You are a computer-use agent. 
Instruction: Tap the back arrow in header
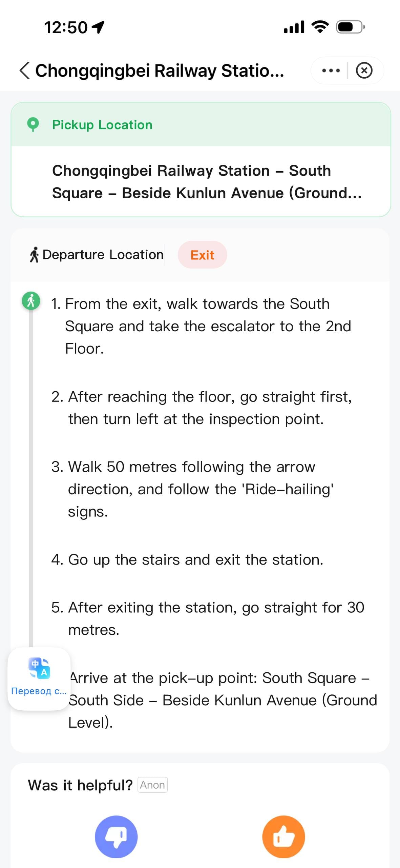[24, 71]
